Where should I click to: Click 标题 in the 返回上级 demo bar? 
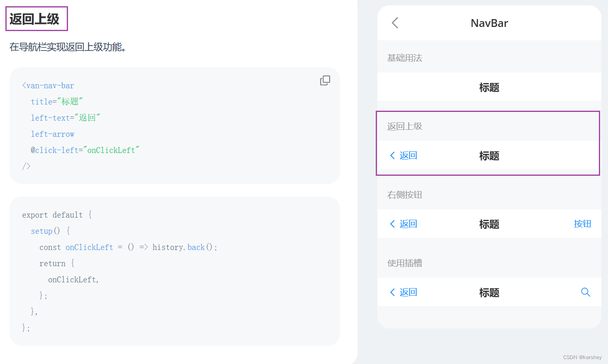pos(489,156)
